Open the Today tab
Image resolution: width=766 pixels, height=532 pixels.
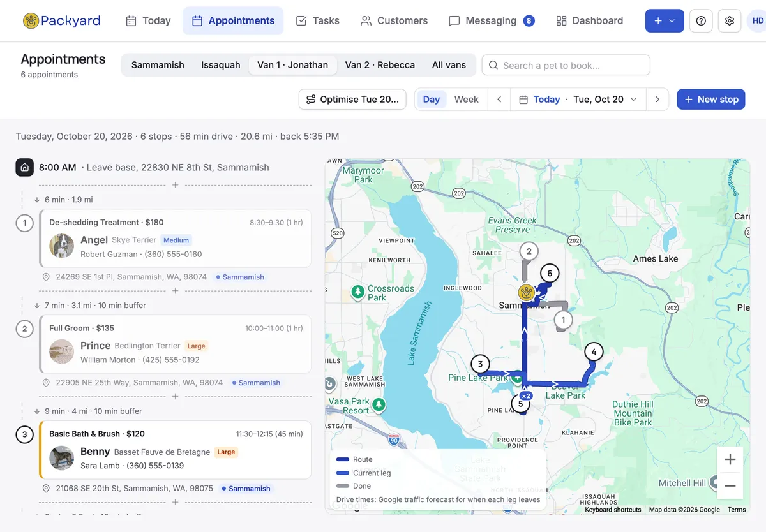pyautogui.click(x=148, y=21)
